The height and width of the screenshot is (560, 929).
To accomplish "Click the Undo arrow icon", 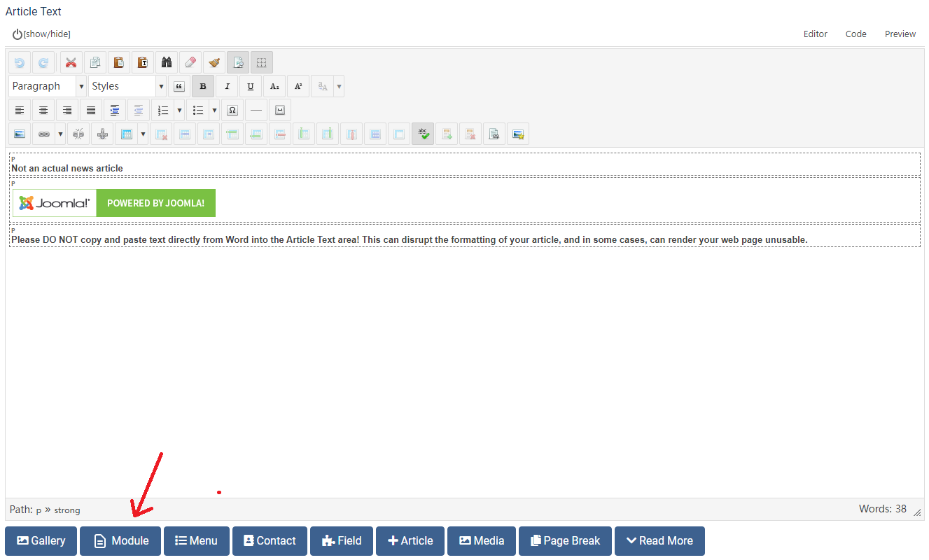I will coord(20,63).
